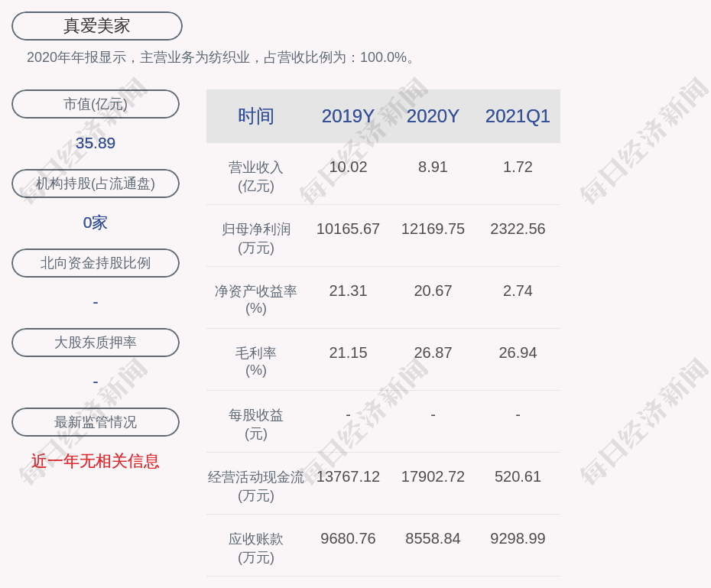711x588 pixels.
Task: Select cash flow value 520.61
Action: 518,476
